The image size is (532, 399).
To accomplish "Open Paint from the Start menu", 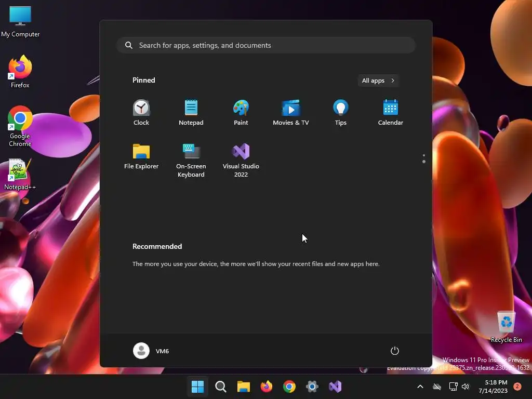I will tap(241, 113).
